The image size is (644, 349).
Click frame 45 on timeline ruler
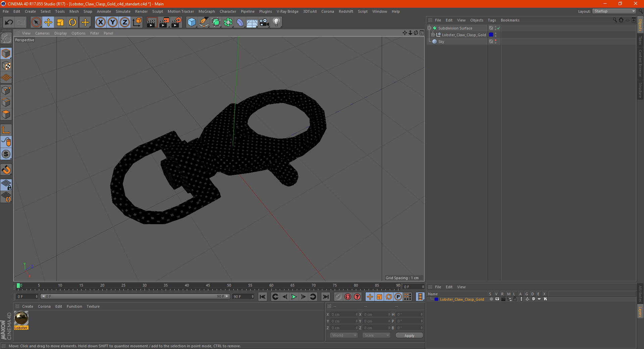208,286
